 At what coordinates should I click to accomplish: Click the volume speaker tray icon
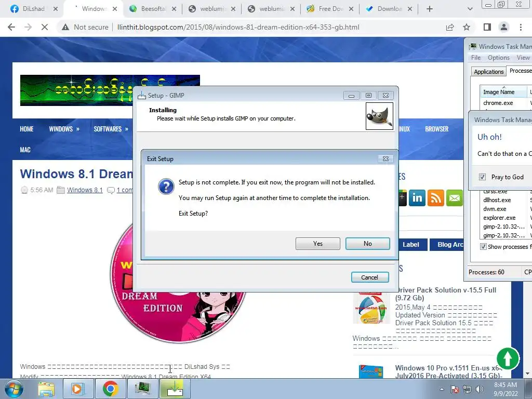(x=480, y=389)
